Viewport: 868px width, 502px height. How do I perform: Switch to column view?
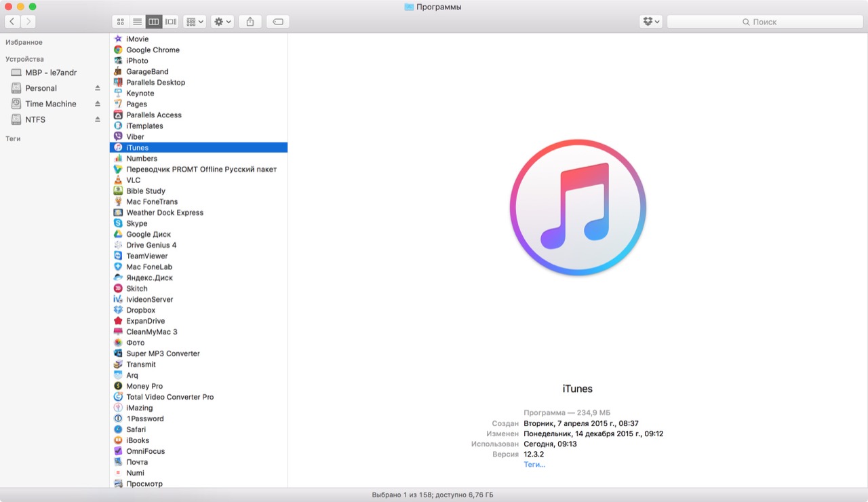154,22
